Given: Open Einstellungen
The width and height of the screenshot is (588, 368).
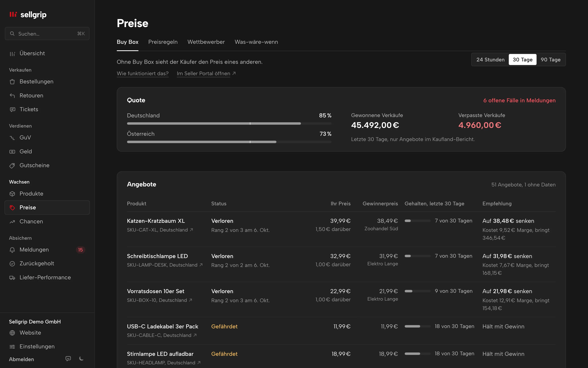Looking at the screenshot, I should 47,347.
